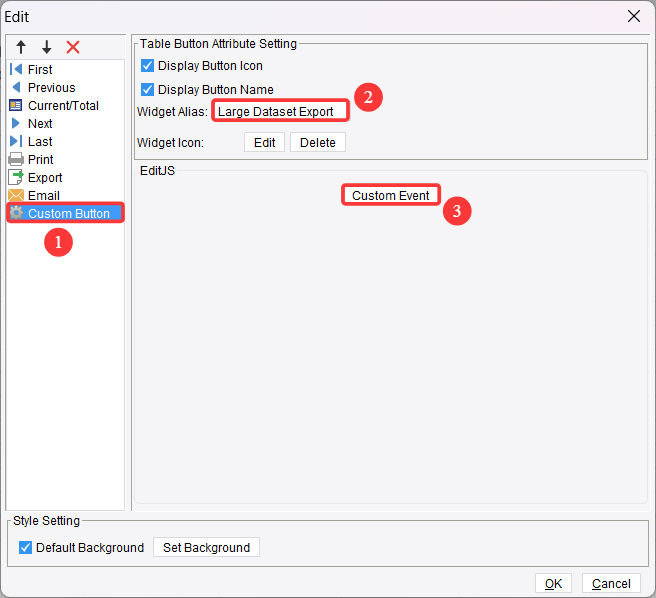Select Email in the button list
Screen dimensions: 656x598
[x=65, y=195]
